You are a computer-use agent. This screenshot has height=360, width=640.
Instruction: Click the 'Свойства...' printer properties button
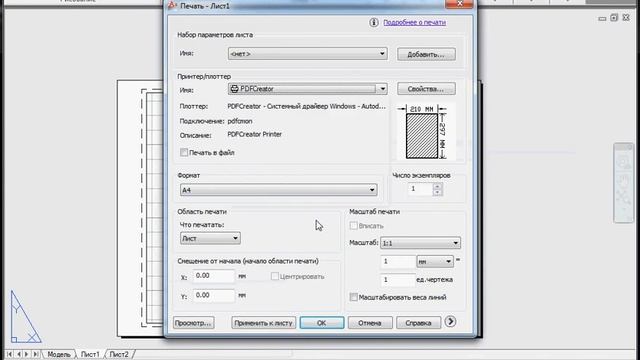tap(426, 89)
